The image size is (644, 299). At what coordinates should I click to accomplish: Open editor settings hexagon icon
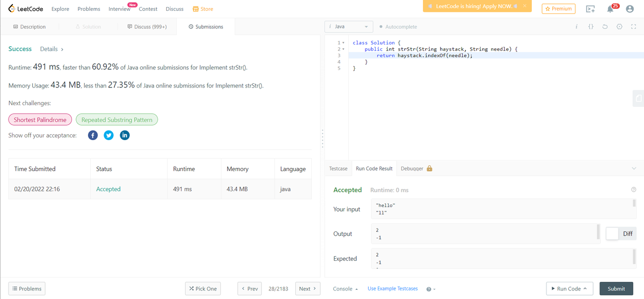coord(619,27)
